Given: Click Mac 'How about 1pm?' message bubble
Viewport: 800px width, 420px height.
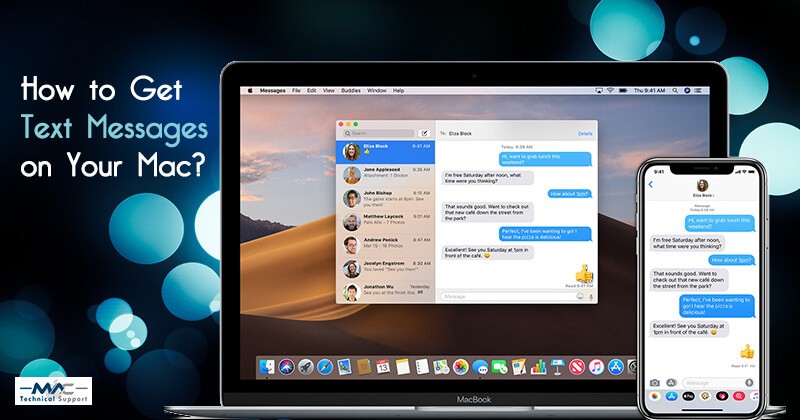Looking at the screenshot, I should point(570,194).
